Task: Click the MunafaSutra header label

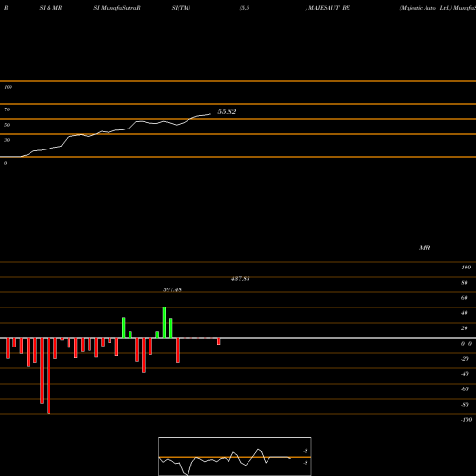Action: 120,8
